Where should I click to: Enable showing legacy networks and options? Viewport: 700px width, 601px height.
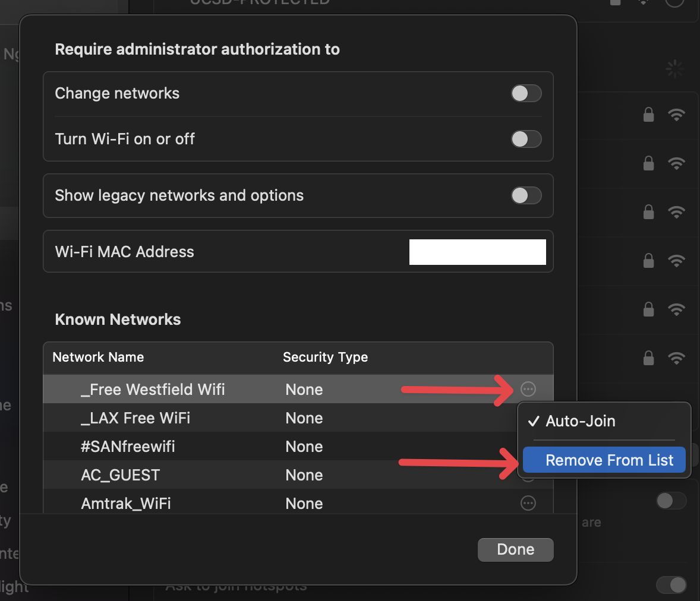tap(526, 196)
